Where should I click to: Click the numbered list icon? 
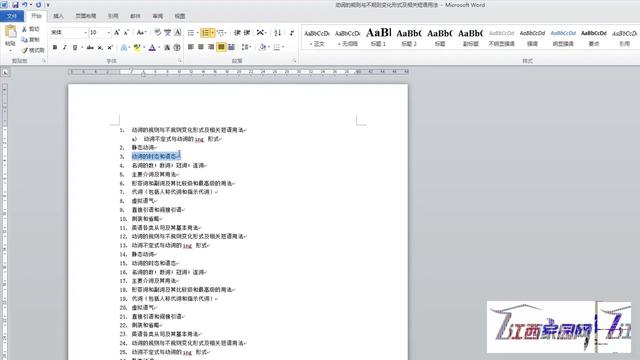pos(205,32)
